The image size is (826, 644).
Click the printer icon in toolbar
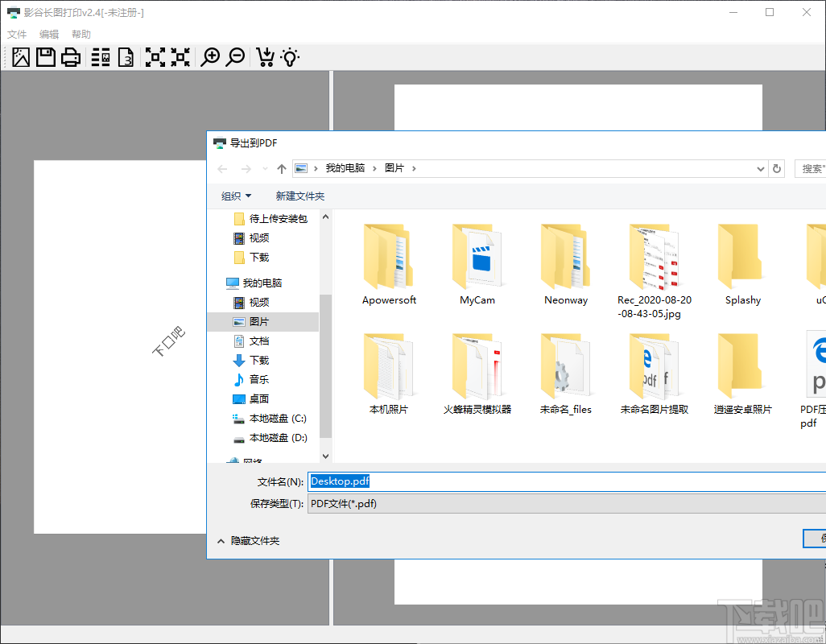tap(71, 57)
